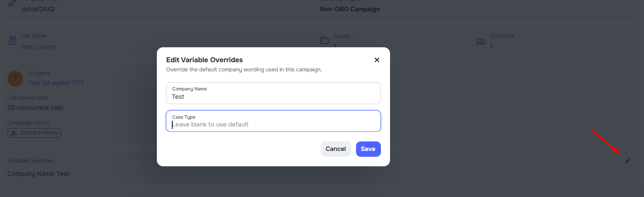
Task: Close the Edit Variable Overrides dialog
Action: pyautogui.click(x=377, y=60)
